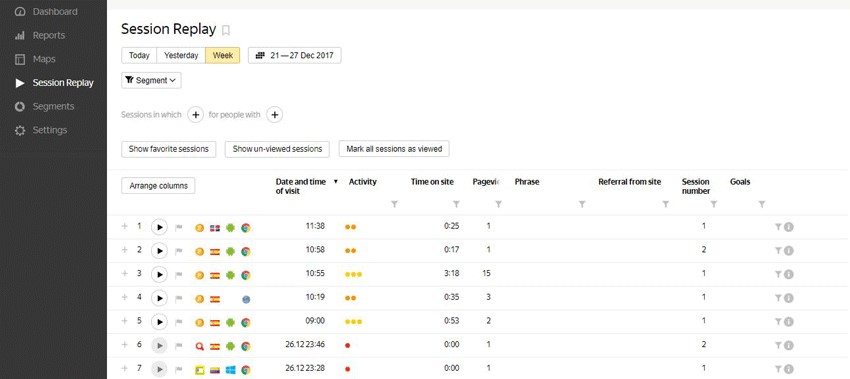
Task: Filter the Activity column using funnel icon
Action: click(x=394, y=204)
